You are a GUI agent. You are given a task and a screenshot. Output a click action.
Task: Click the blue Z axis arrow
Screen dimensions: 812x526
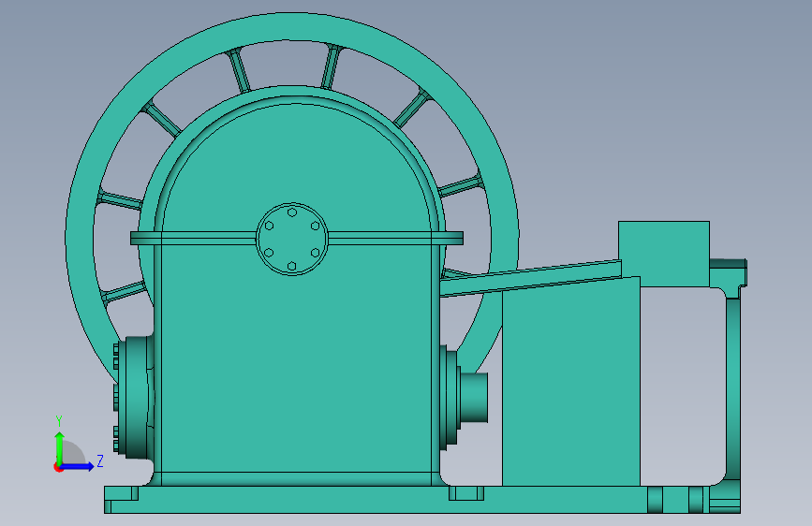(78, 466)
